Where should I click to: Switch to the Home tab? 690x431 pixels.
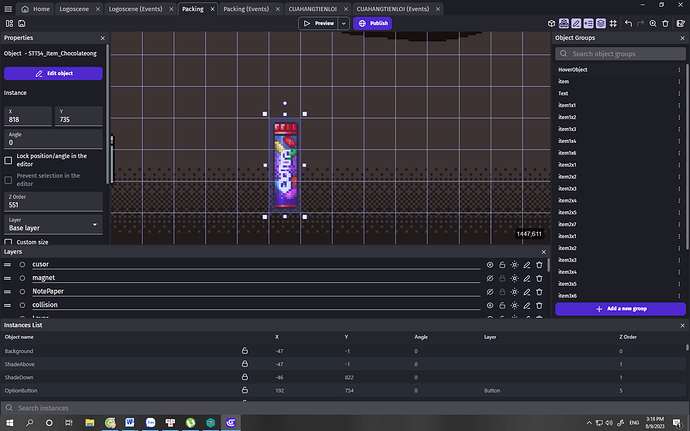pos(35,9)
